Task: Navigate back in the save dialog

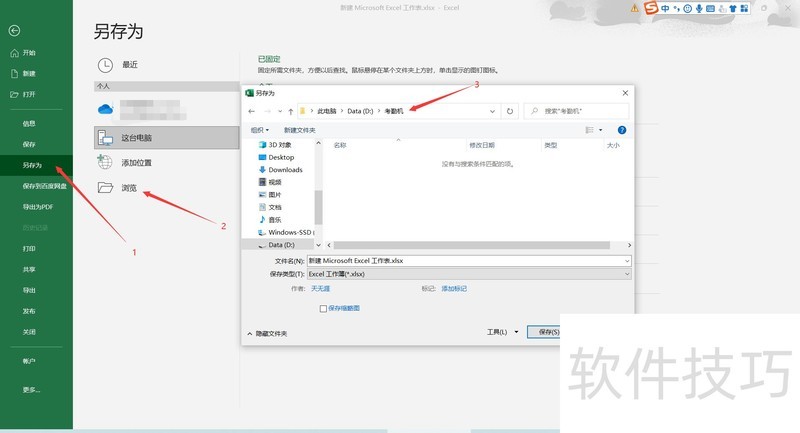Action: (252, 111)
